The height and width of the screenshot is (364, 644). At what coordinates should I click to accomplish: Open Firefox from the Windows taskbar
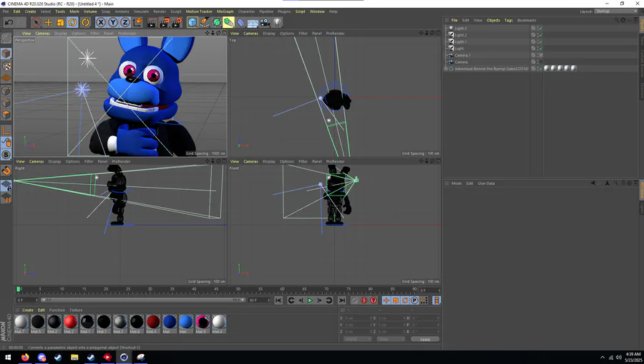(25, 358)
